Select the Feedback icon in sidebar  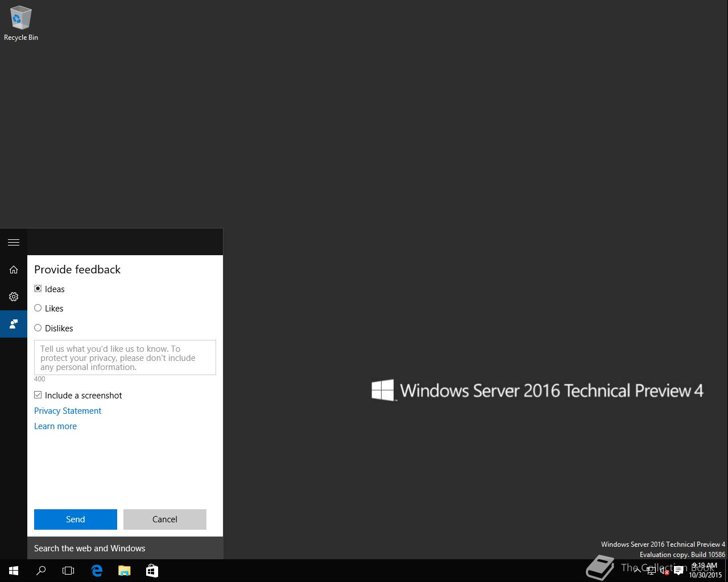(14, 324)
